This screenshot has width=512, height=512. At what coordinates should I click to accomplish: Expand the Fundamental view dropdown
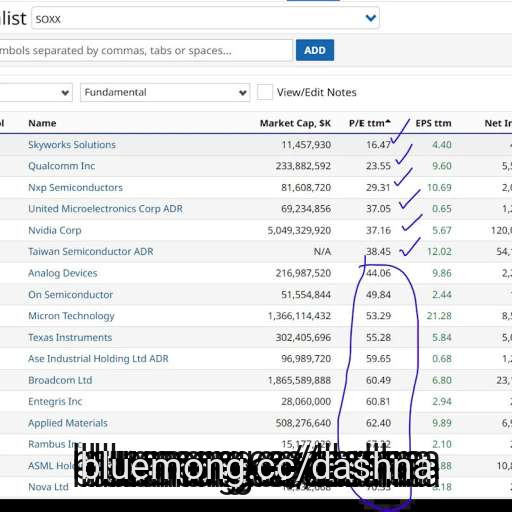(x=165, y=92)
